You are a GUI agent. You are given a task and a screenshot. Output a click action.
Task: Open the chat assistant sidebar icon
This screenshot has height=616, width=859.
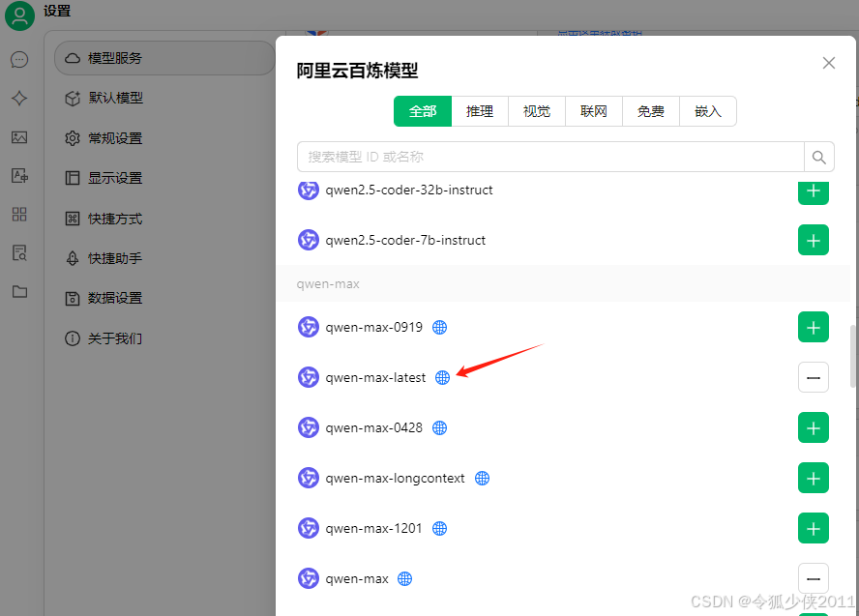[x=19, y=59]
